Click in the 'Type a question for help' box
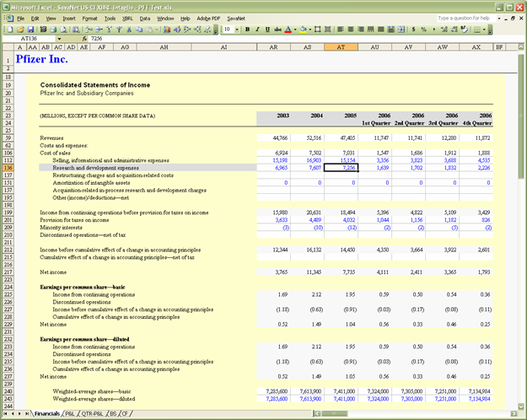The image size is (527, 420). point(465,19)
